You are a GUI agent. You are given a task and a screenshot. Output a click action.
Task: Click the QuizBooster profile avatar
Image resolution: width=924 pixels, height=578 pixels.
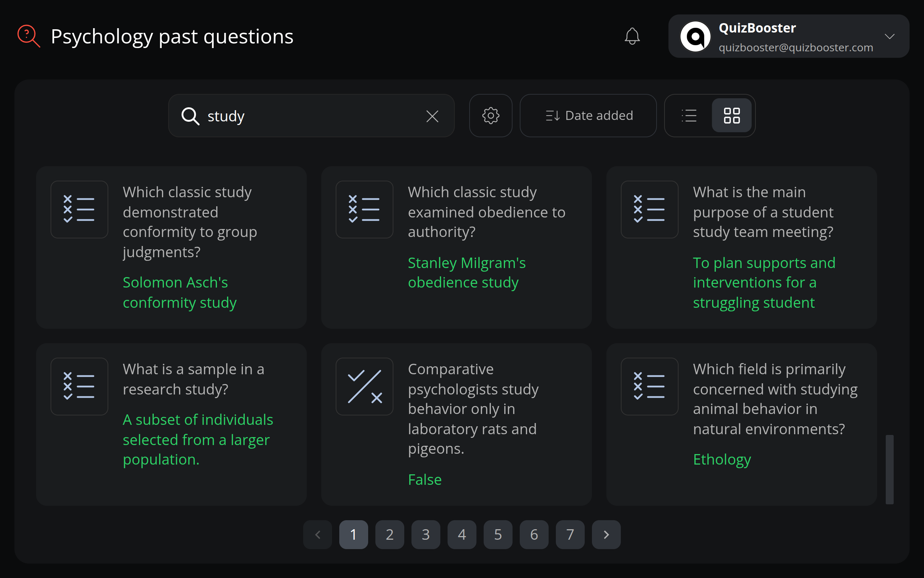point(695,36)
